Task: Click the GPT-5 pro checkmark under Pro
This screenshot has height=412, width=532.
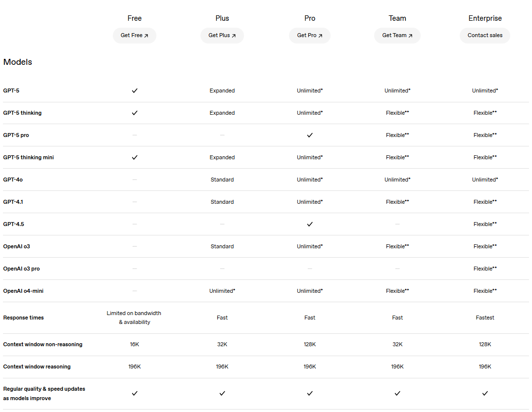Action: click(x=310, y=135)
